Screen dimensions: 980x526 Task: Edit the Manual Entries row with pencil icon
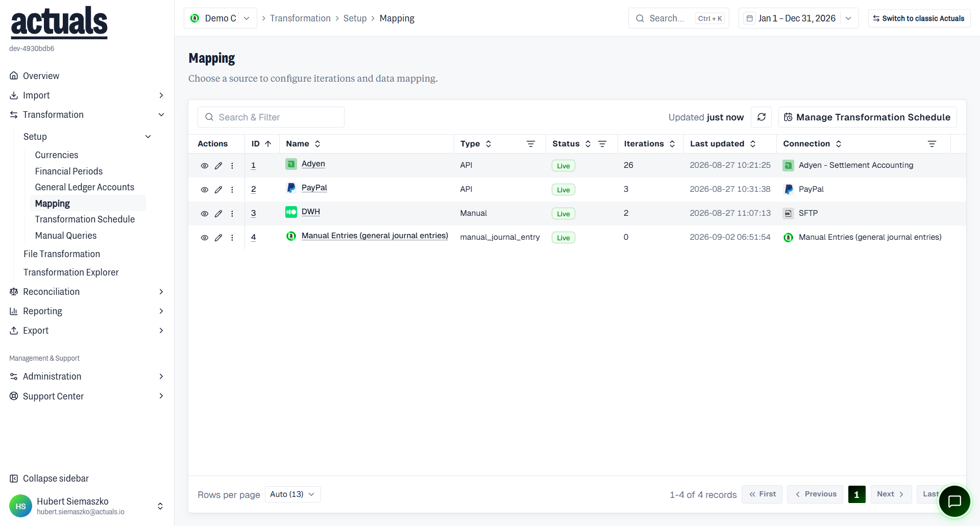click(218, 238)
